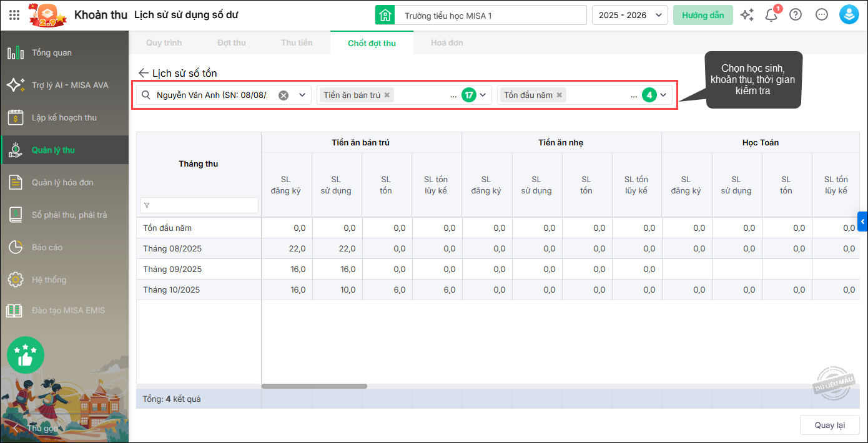
Task: Open the more options ellipsis icon
Action: pos(822,15)
